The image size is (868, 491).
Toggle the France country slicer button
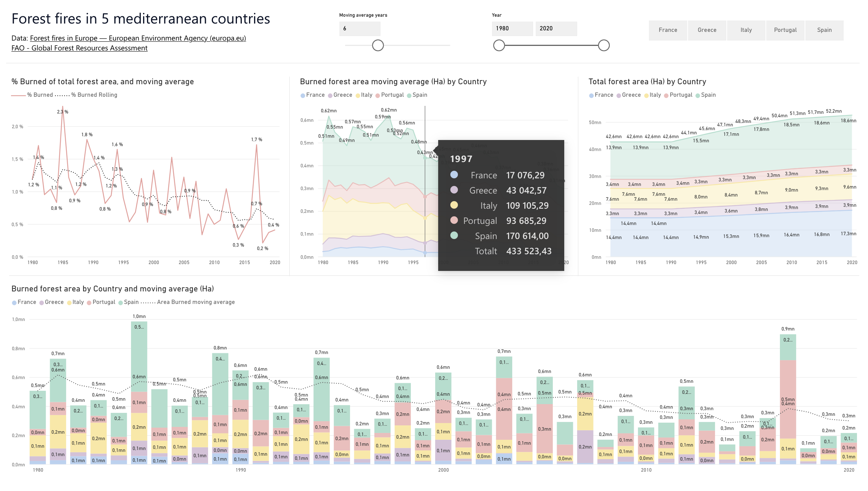pyautogui.click(x=668, y=30)
